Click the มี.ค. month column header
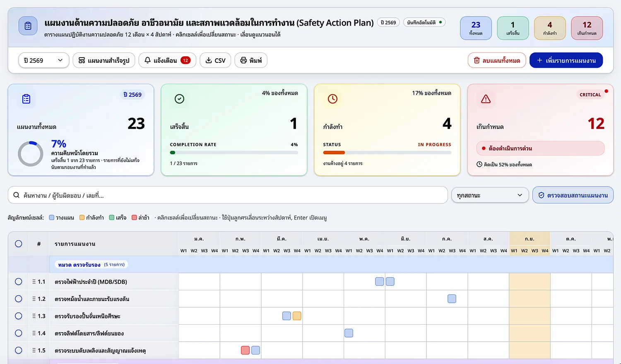This screenshot has height=364, width=621. [x=282, y=239]
